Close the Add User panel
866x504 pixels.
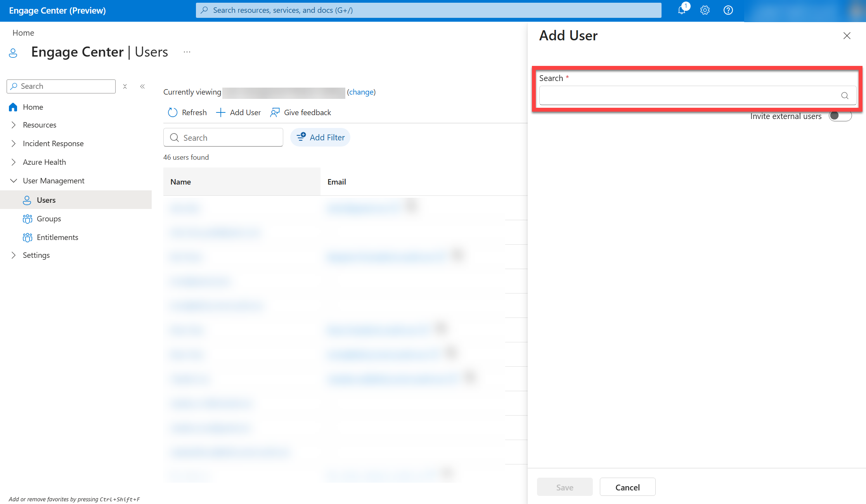pos(847,36)
